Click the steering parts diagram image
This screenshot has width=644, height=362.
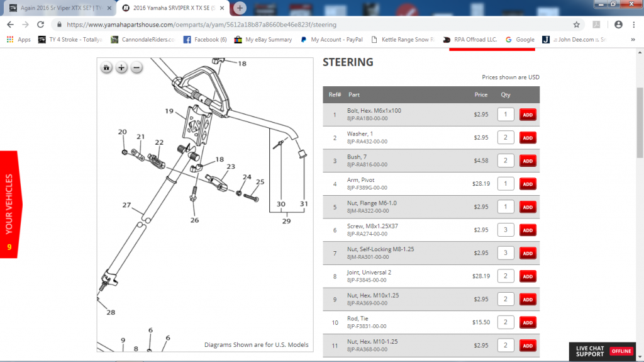point(205,205)
